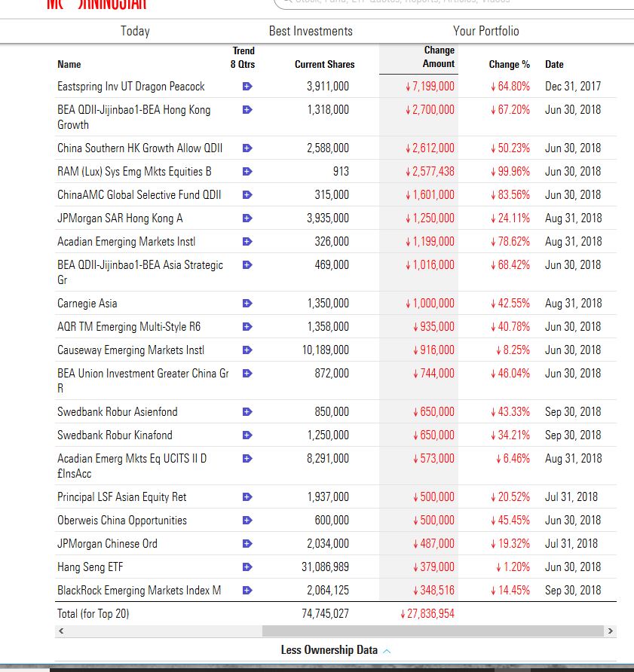The height and width of the screenshot is (672, 634).
Task: Click trend icon for JPMorgan SAR Hong Kong A
Action: tap(247, 218)
